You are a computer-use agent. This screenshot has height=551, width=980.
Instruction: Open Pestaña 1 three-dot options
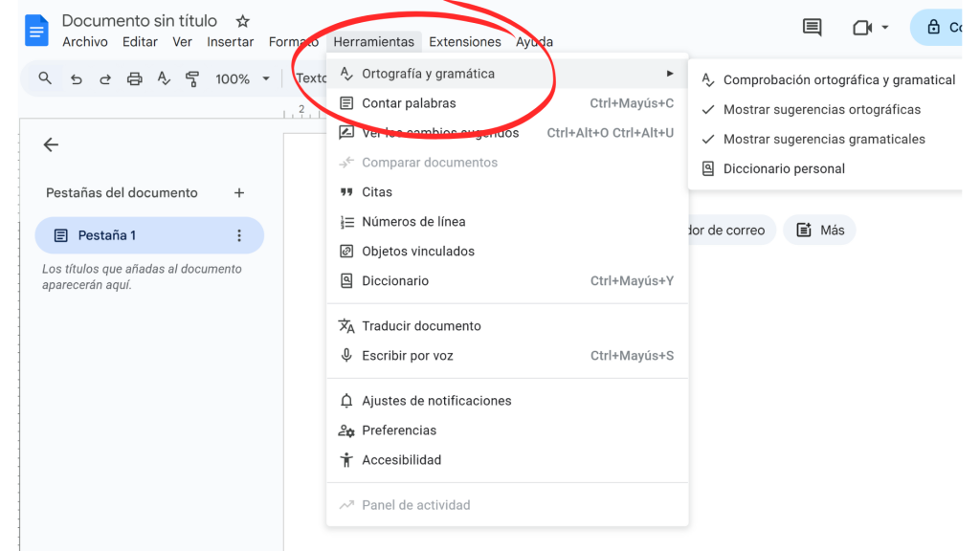239,235
